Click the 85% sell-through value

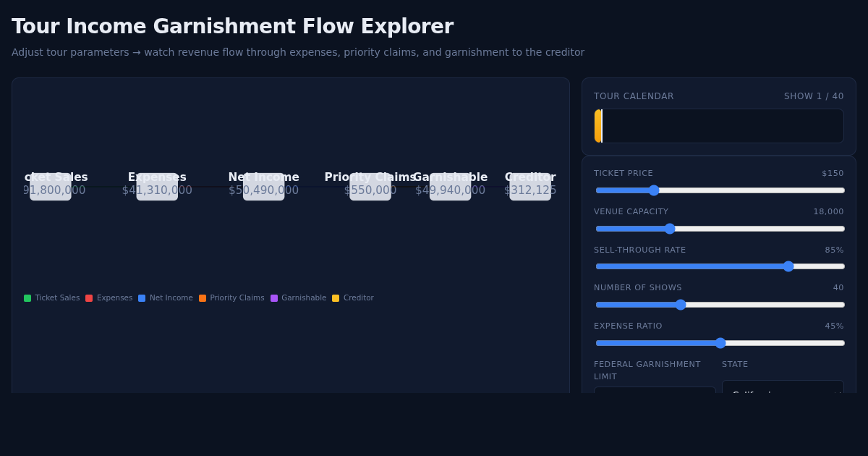point(834,250)
